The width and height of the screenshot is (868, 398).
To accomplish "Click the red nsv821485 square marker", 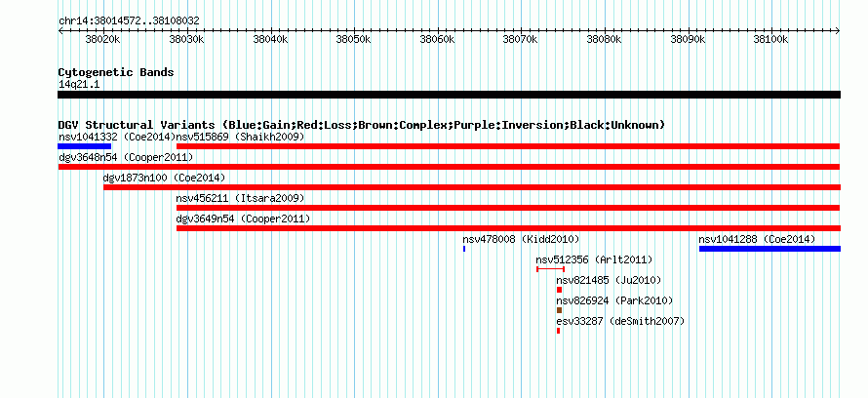I will click(x=559, y=290).
